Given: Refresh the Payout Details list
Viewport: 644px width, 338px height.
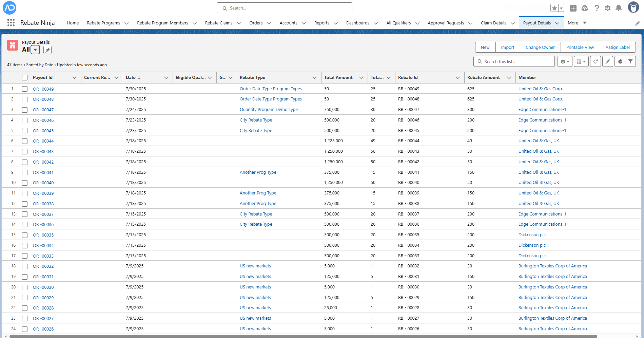Looking at the screenshot, I should coord(596,61).
